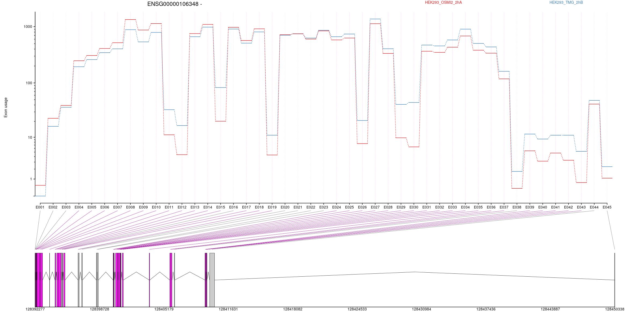
Task: Click the 100 y-axis tick label
Action: tap(29, 83)
